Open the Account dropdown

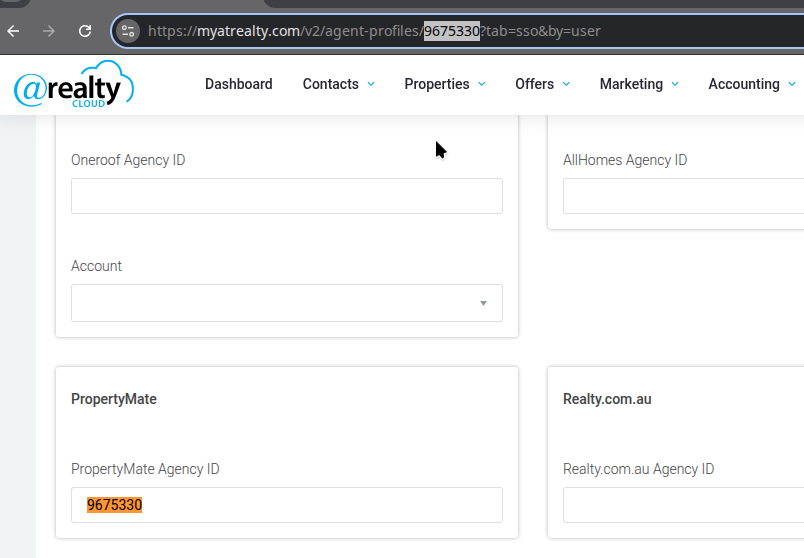click(287, 303)
